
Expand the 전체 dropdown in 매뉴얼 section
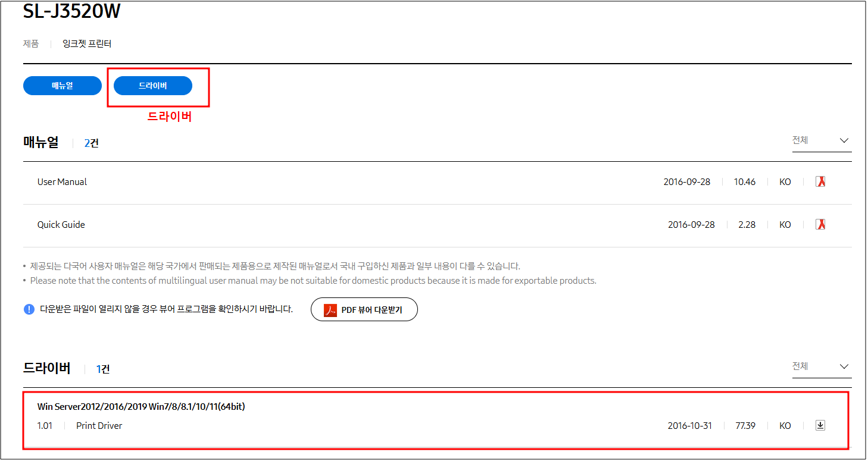822,140
